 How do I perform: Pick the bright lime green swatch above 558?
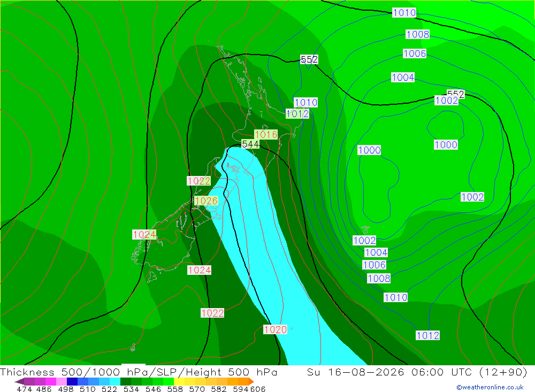169,381
